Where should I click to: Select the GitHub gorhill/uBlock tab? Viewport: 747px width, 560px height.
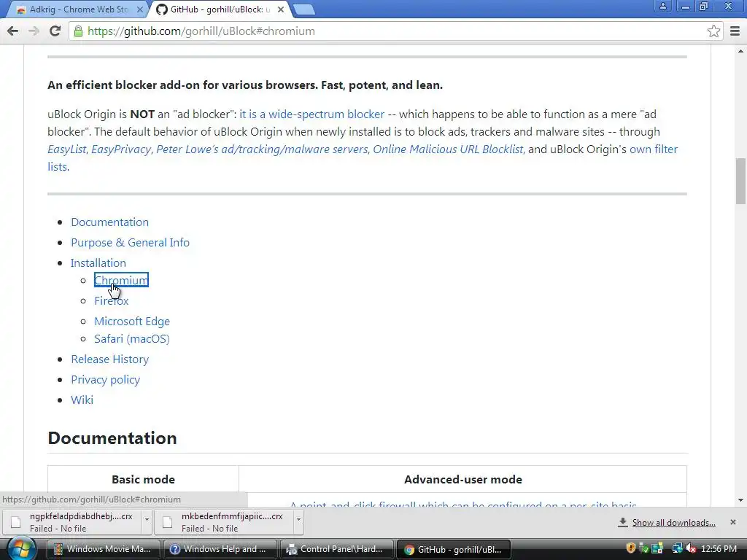[x=220, y=9]
